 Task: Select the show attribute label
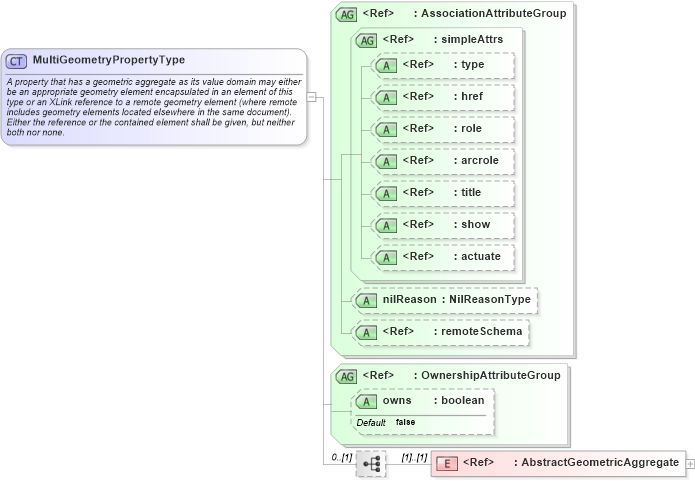click(476, 224)
